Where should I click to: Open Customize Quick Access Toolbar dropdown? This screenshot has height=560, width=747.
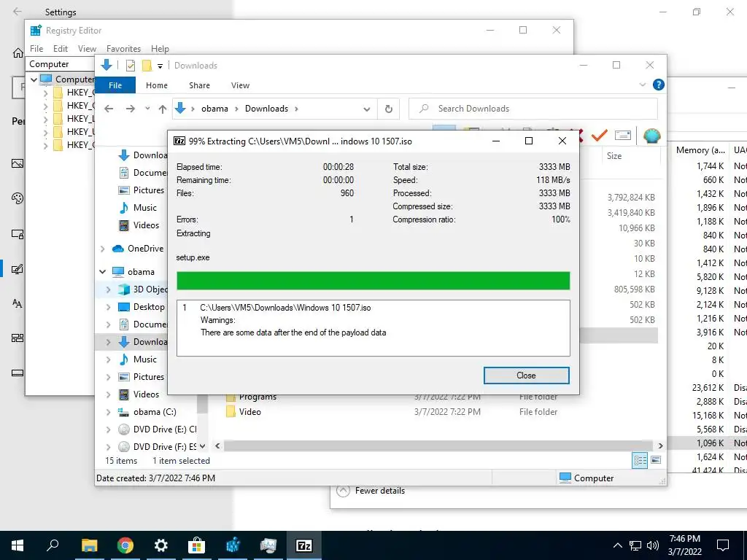[160, 66]
